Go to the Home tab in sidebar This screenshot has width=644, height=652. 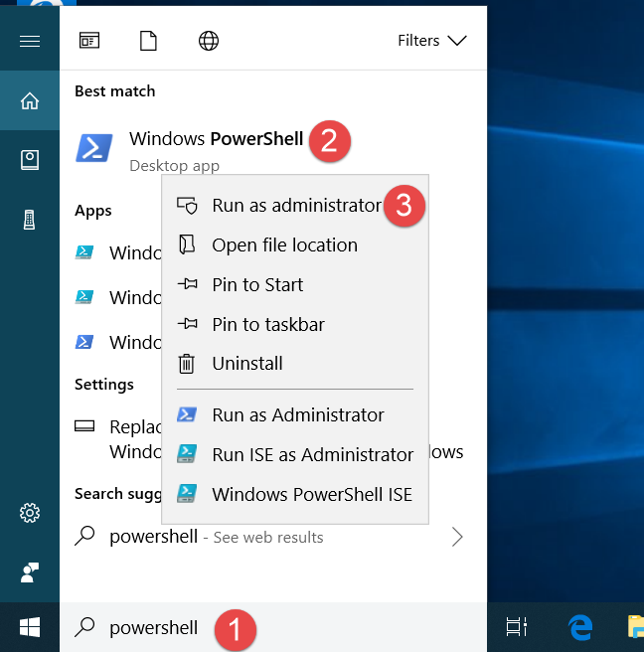click(x=30, y=100)
